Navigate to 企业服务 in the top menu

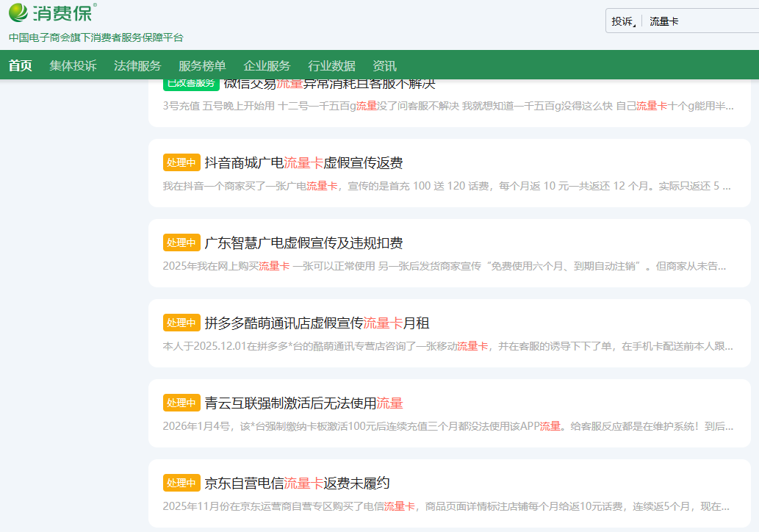(x=267, y=65)
